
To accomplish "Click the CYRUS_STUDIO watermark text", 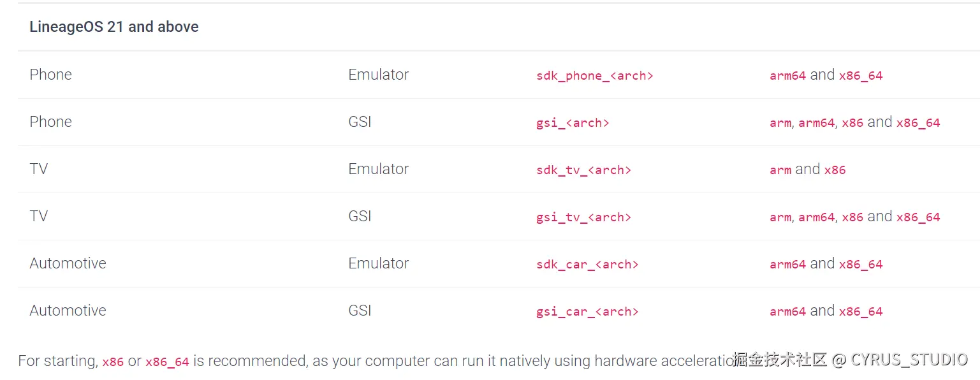I will [x=909, y=360].
